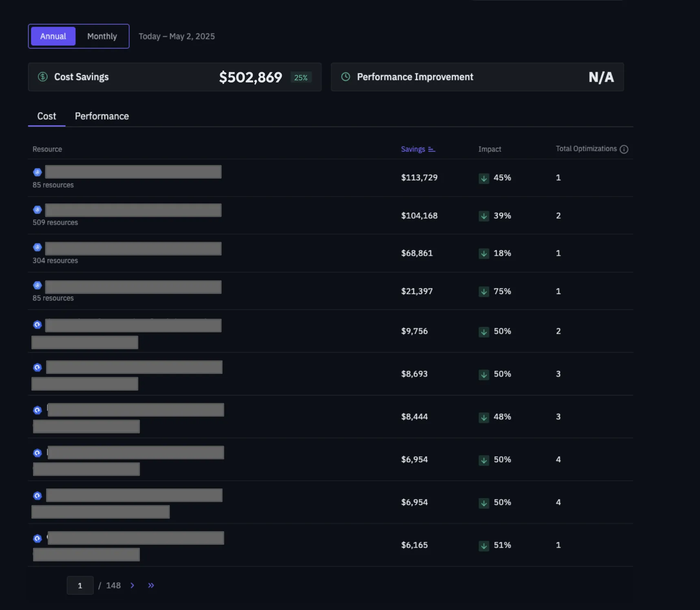Viewport: 700px width, 610px height.
Task: Click workload icon in $6,165 row
Action: click(38, 539)
